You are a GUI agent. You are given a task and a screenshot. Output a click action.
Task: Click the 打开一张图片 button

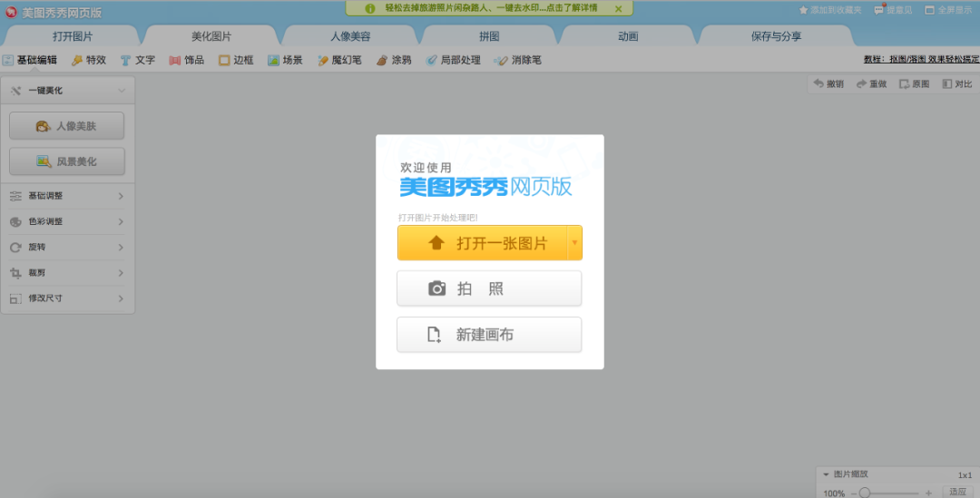(x=482, y=242)
